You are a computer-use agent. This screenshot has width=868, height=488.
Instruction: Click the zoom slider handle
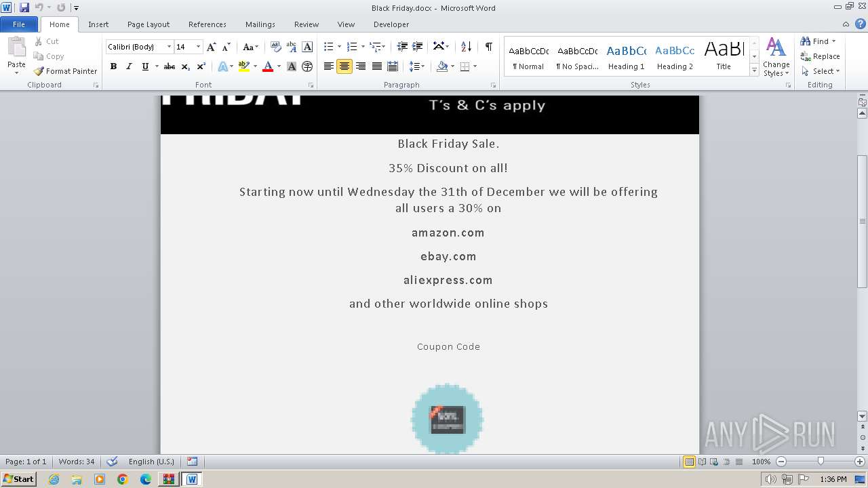[x=821, y=462]
